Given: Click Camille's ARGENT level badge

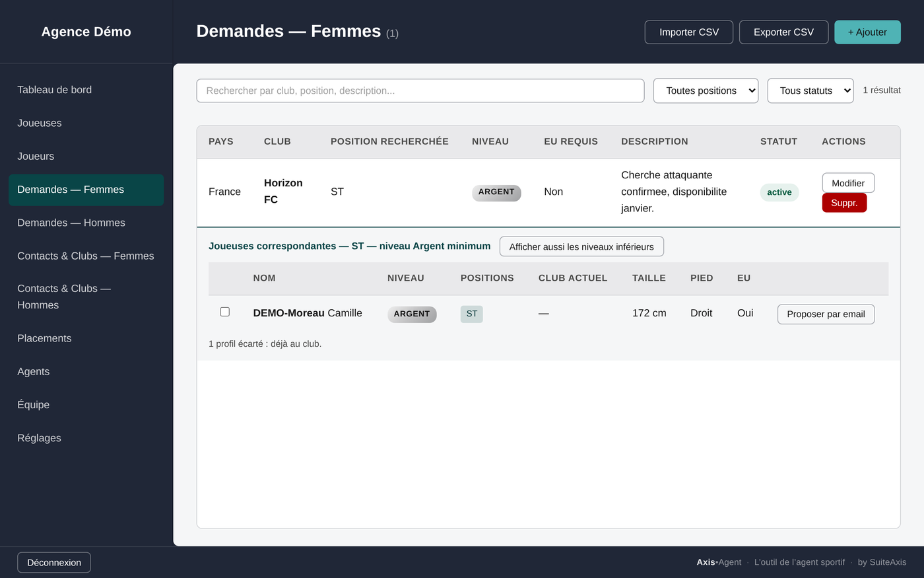Looking at the screenshot, I should (x=412, y=314).
